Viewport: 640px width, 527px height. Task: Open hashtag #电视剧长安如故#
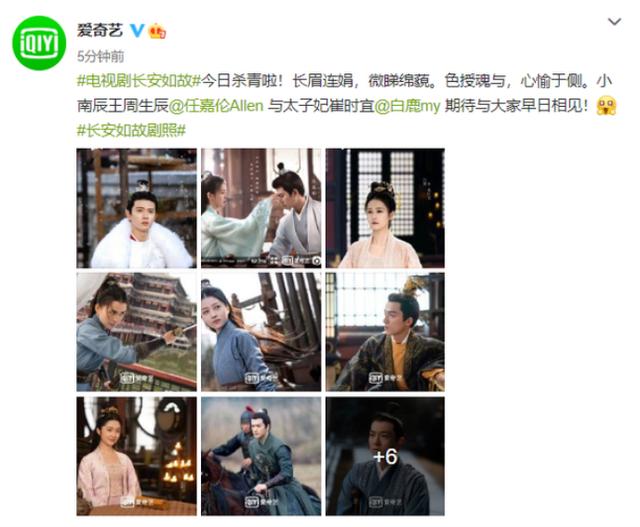click(x=139, y=81)
